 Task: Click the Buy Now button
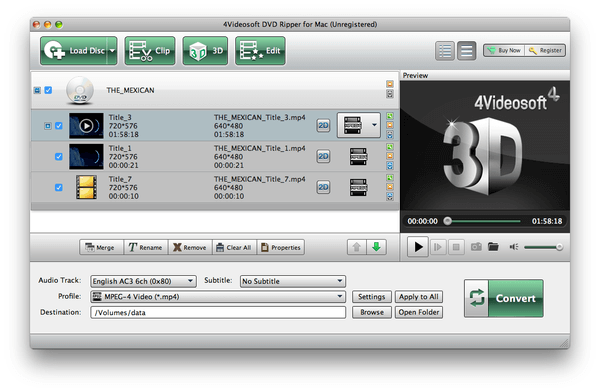click(504, 50)
